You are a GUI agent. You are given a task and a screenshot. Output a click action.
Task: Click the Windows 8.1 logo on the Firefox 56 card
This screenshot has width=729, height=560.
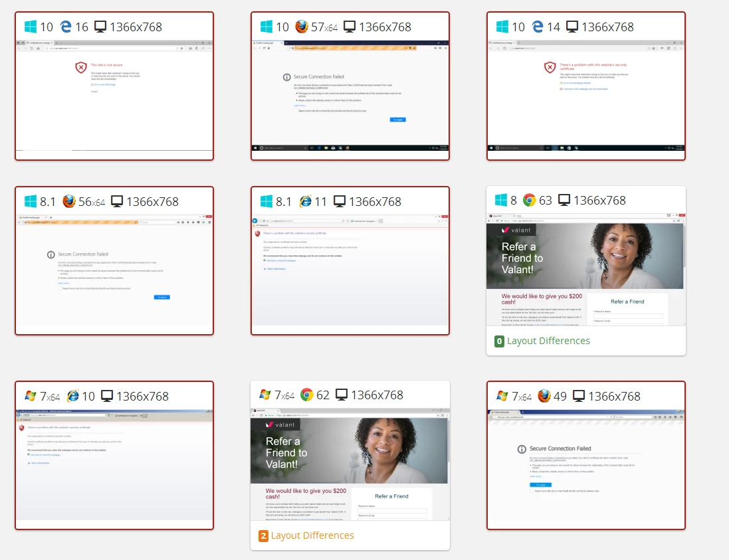(30, 201)
